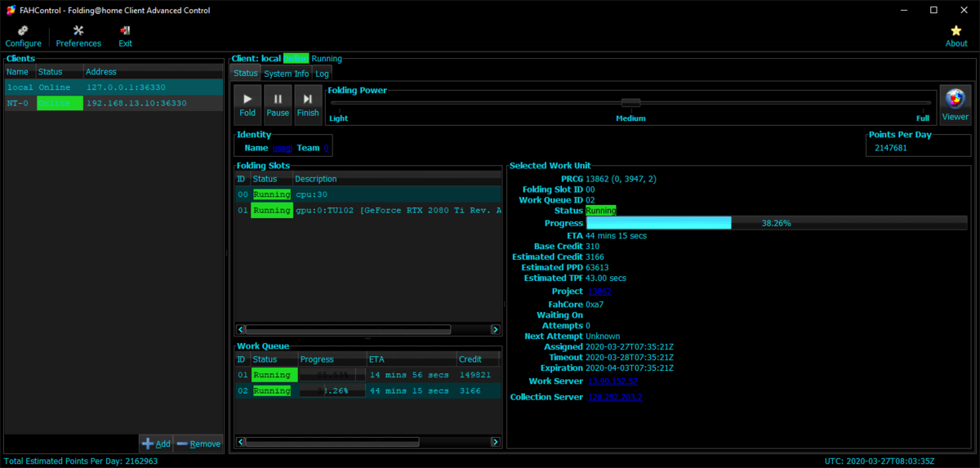Launch the Viewer icon button

pyautogui.click(x=955, y=105)
